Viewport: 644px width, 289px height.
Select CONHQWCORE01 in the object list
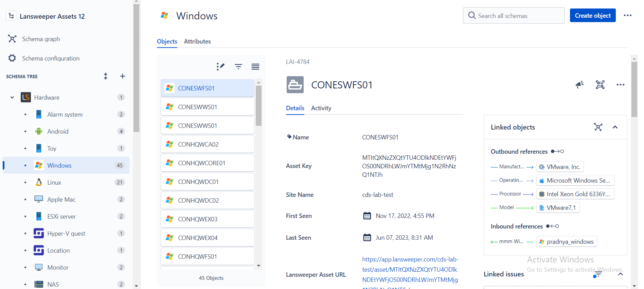click(208, 163)
